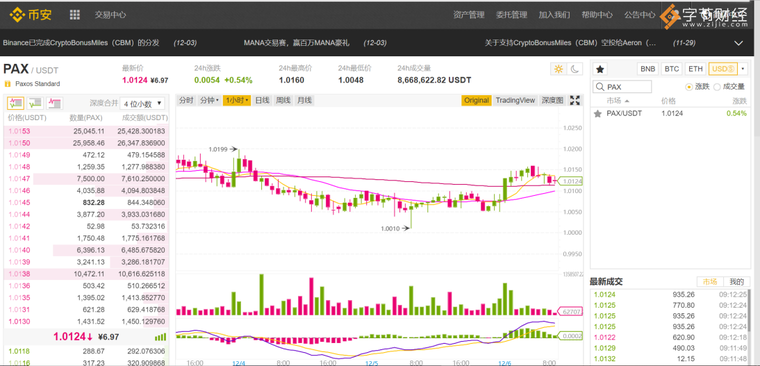
Task: Click ask price 1.0147 row
Action: click(86, 179)
